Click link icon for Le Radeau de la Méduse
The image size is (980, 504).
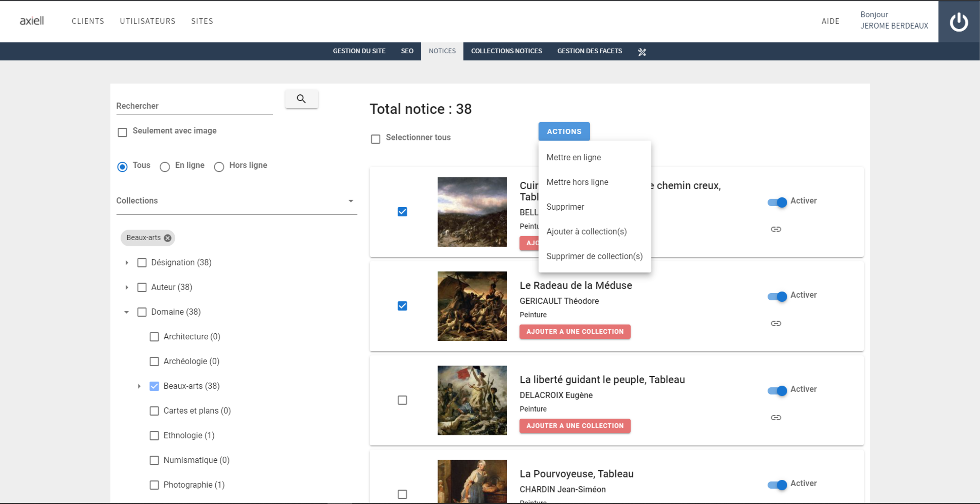776,323
